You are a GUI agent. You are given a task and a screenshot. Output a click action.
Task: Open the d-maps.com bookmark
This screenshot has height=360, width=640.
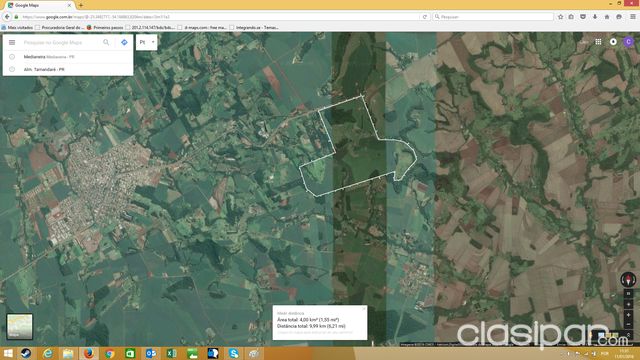pyautogui.click(x=202, y=27)
